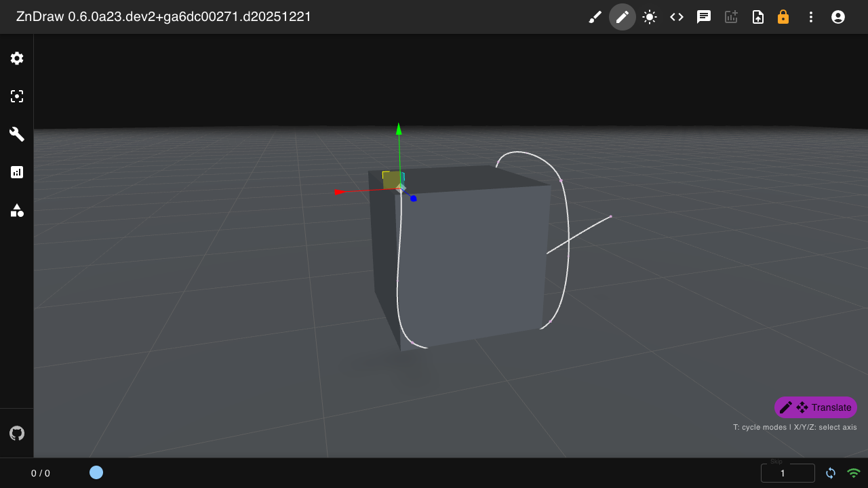The width and height of the screenshot is (868, 488).
Task: Open the chat messages panel
Action: 704,17
